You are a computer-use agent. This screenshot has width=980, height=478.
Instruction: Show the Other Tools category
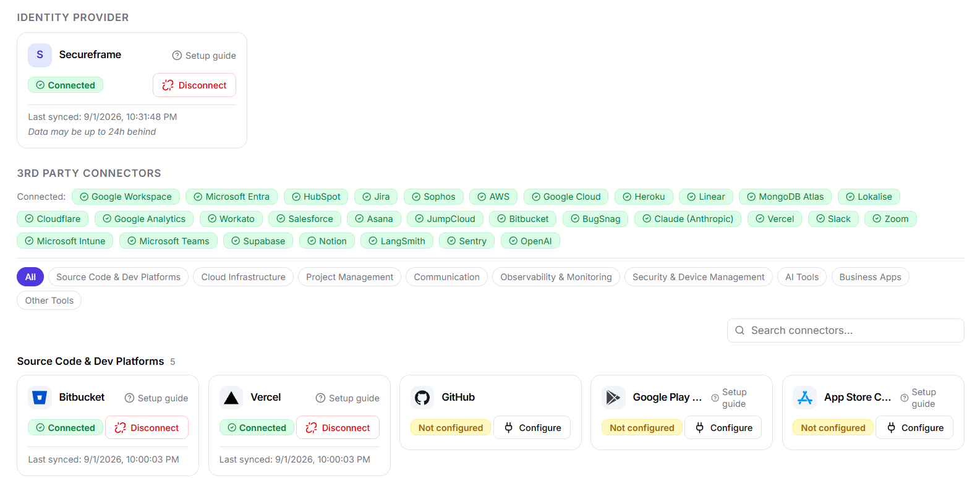click(49, 301)
